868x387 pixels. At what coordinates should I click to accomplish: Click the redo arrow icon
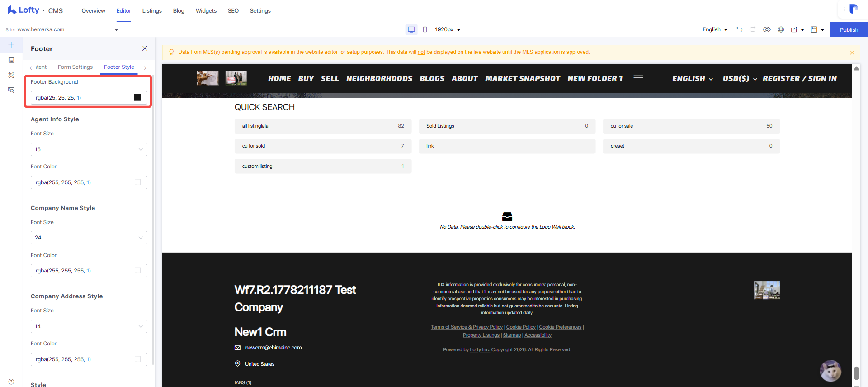[x=753, y=29]
